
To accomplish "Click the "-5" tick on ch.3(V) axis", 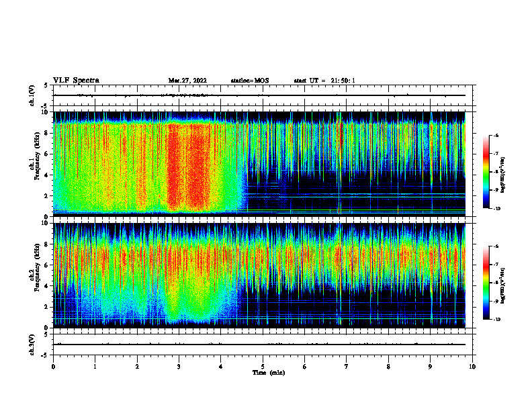I will coord(46,355).
